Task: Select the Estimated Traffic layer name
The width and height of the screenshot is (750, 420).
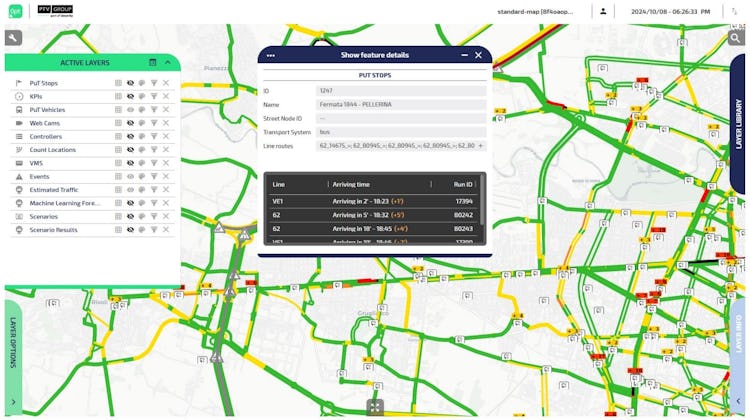Action: [x=54, y=190]
